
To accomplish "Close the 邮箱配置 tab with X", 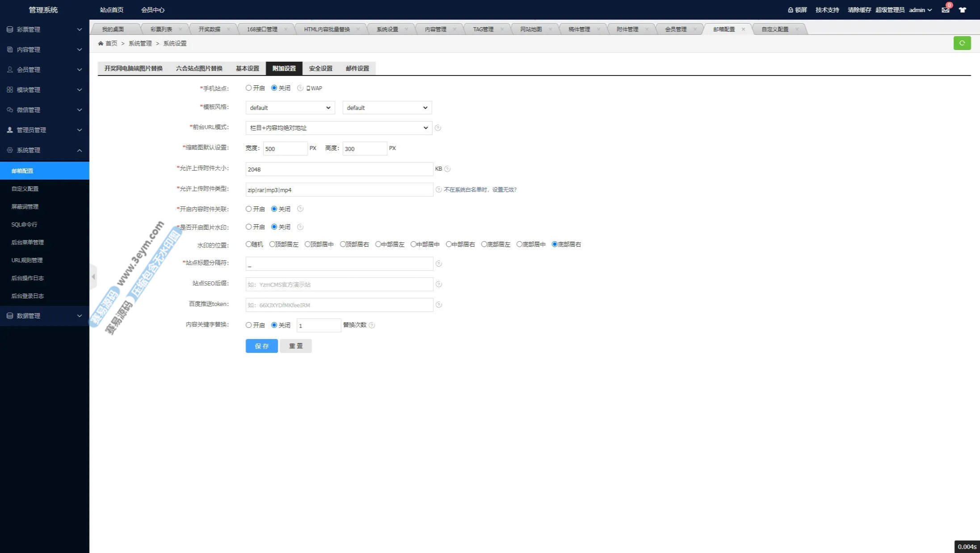I will [x=743, y=29].
